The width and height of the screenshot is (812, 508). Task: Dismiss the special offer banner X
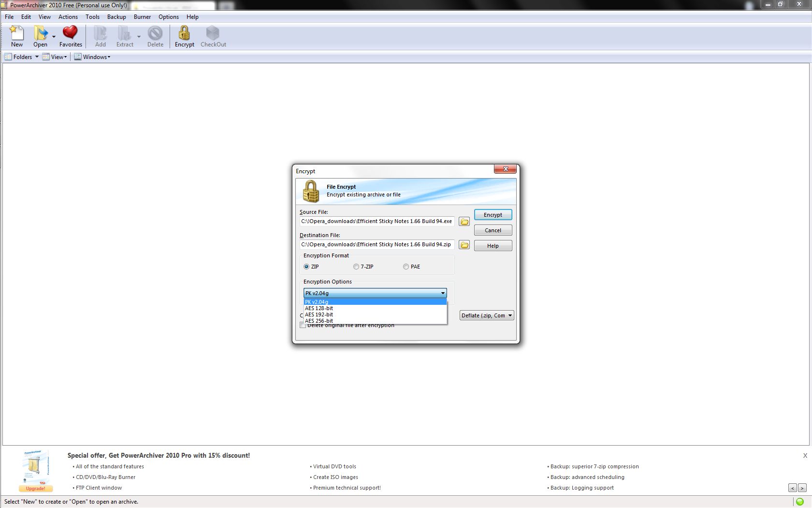[x=805, y=456]
